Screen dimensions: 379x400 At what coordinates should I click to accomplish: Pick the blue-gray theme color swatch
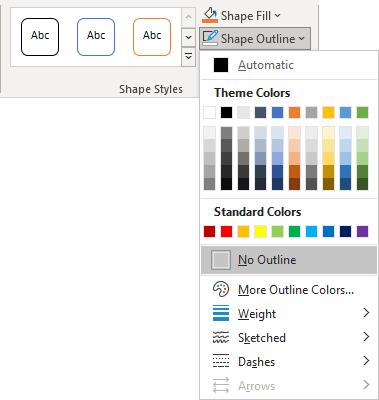[260, 113]
